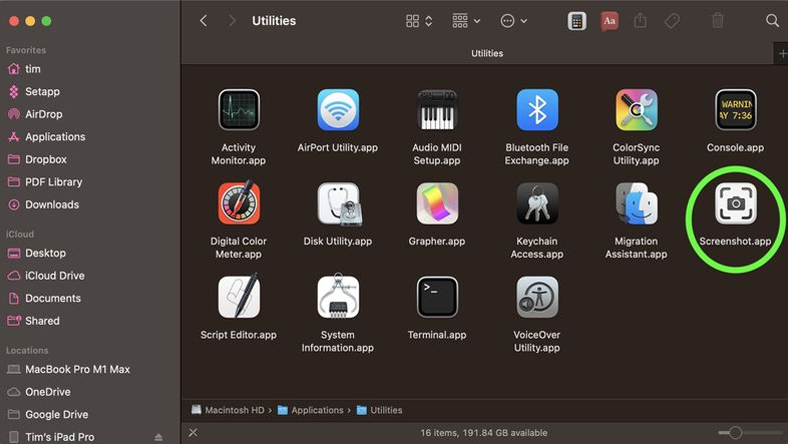Select Keychain Access.app icon

pyautogui.click(x=537, y=203)
